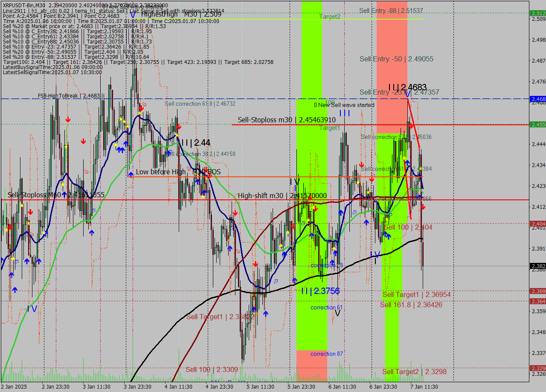Select 'Sell 161.8 | 2.36426' label
The image size is (546, 392).
411,305
